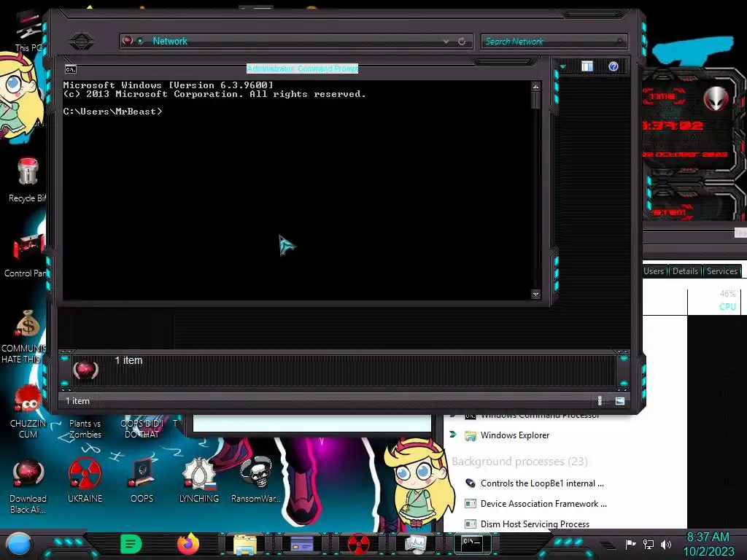Switch to Command Prompt taskbar button
The image size is (747, 560).
(x=472, y=544)
